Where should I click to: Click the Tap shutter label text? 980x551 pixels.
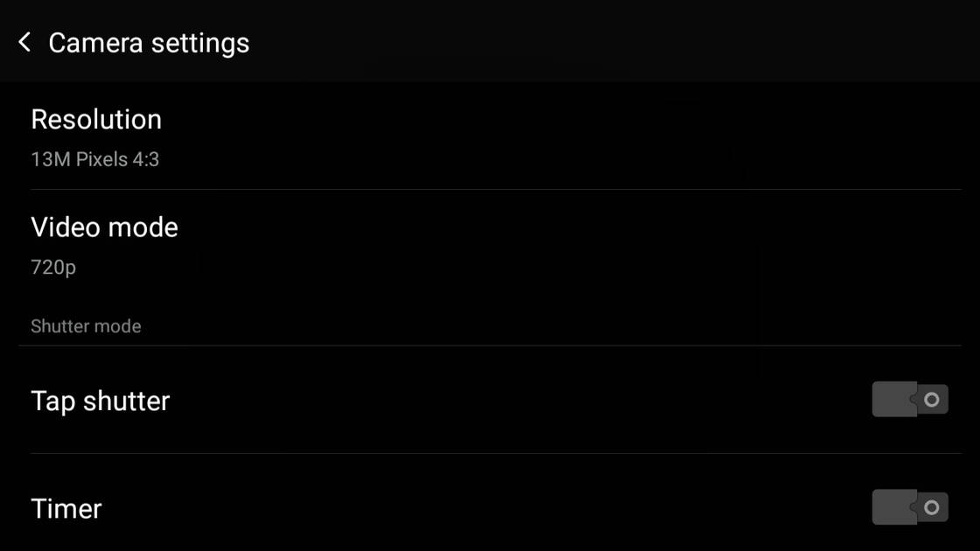pyautogui.click(x=100, y=401)
